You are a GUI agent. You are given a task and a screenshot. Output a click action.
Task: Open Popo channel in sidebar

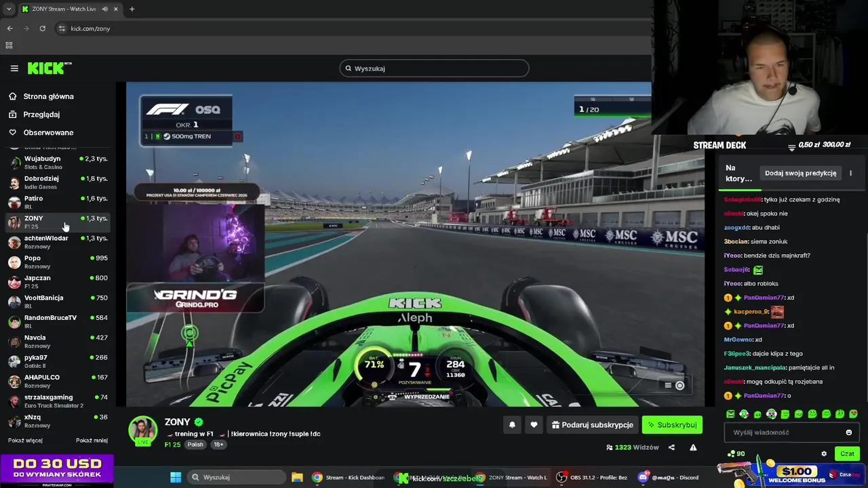[x=58, y=262]
